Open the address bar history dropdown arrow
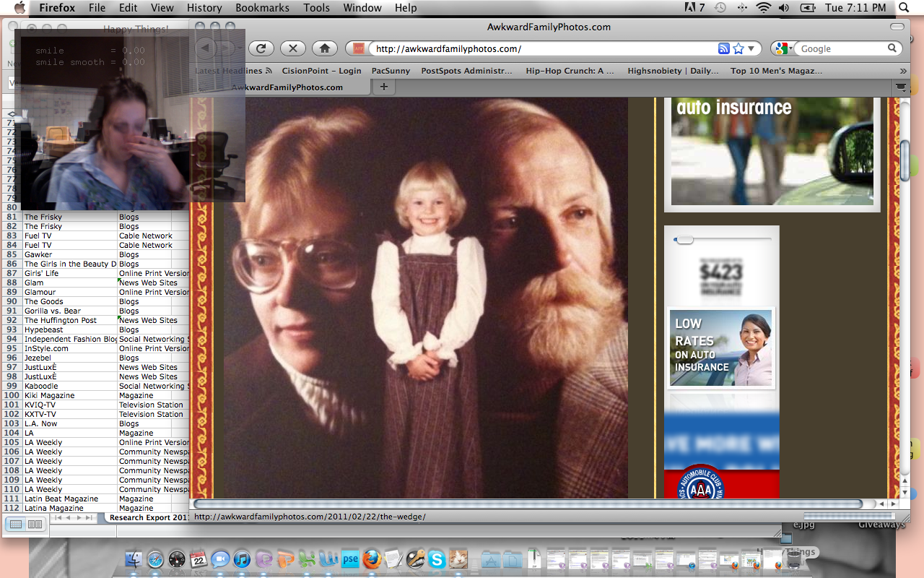924x578 pixels. [x=751, y=49]
